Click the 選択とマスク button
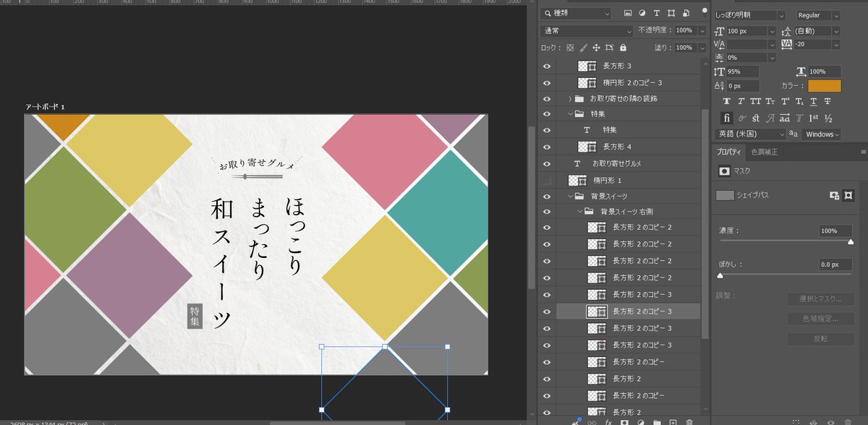868x425 pixels. [820, 299]
